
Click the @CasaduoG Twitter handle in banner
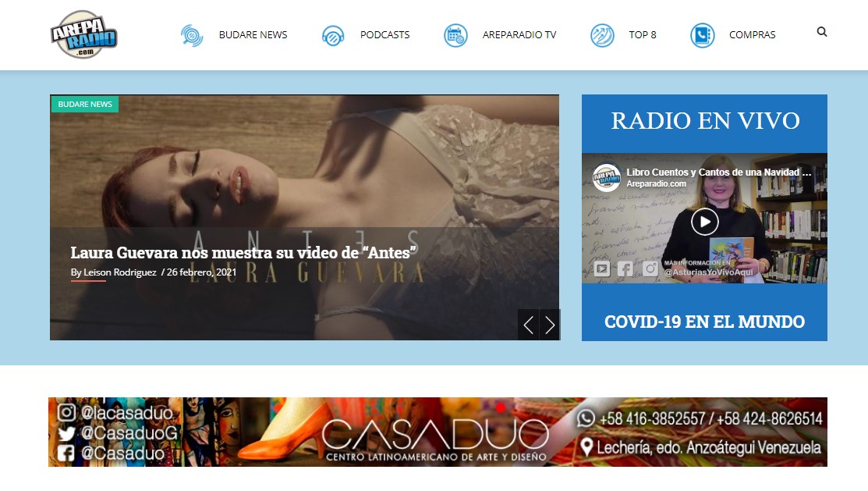click(x=129, y=432)
